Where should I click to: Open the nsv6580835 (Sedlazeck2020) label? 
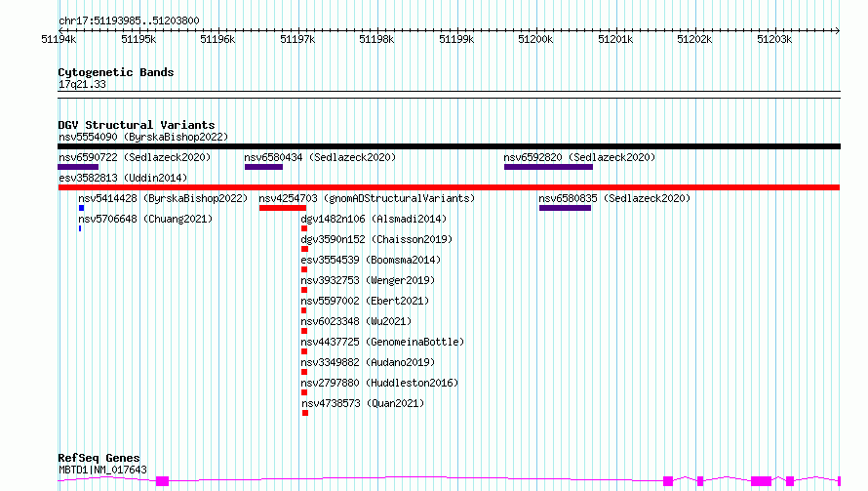pos(614,198)
